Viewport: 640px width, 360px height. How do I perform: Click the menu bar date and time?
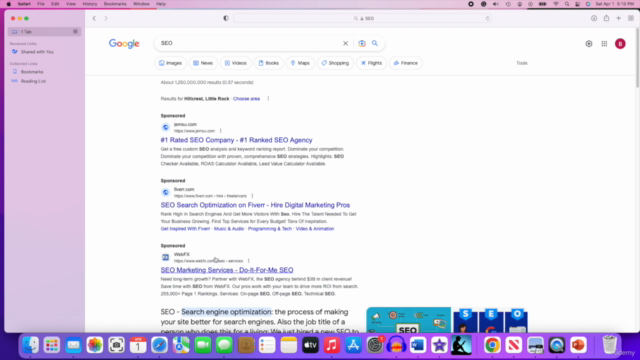614,4
